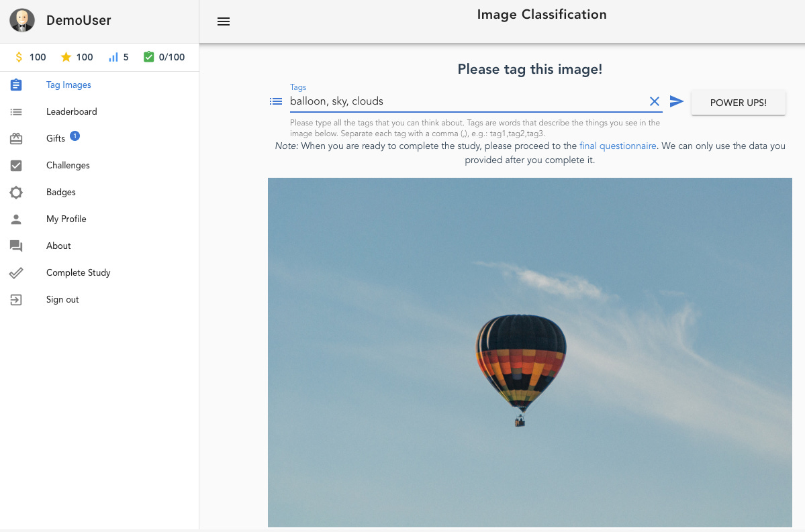805x532 pixels.
Task: Click the Badges seal icon
Action: click(16, 193)
